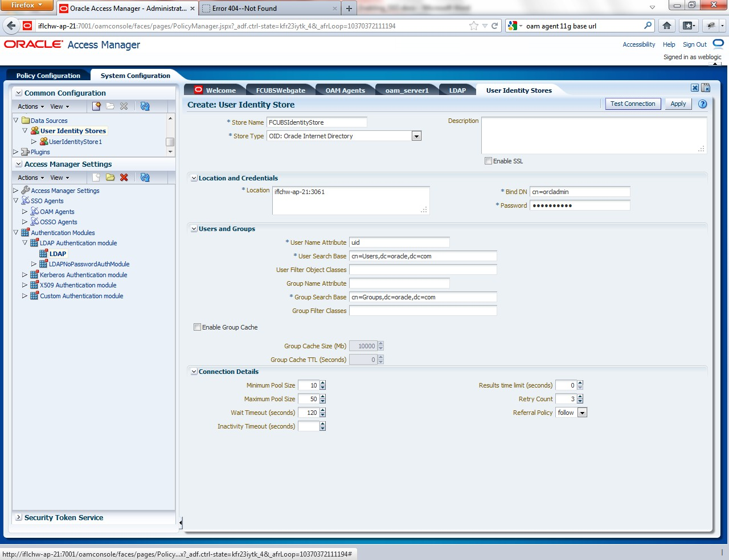The width and height of the screenshot is (729, 560).
Task: Click the Test Connection button
Action: pyautogui.click(x=633, y=104)
